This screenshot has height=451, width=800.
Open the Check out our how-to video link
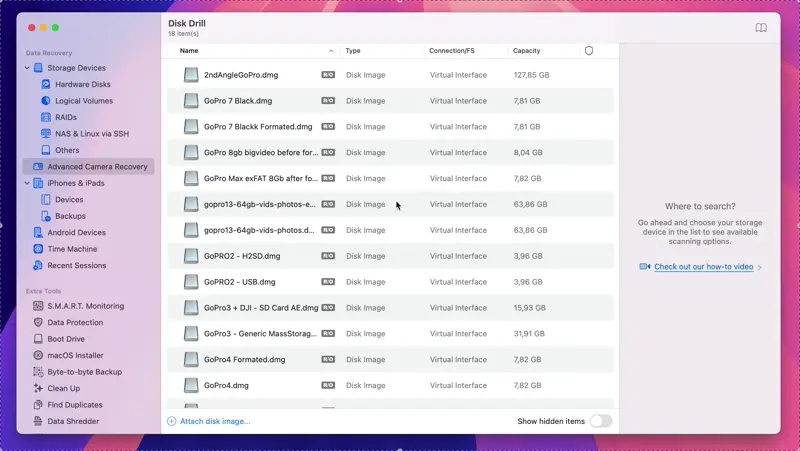coord(704,266)
